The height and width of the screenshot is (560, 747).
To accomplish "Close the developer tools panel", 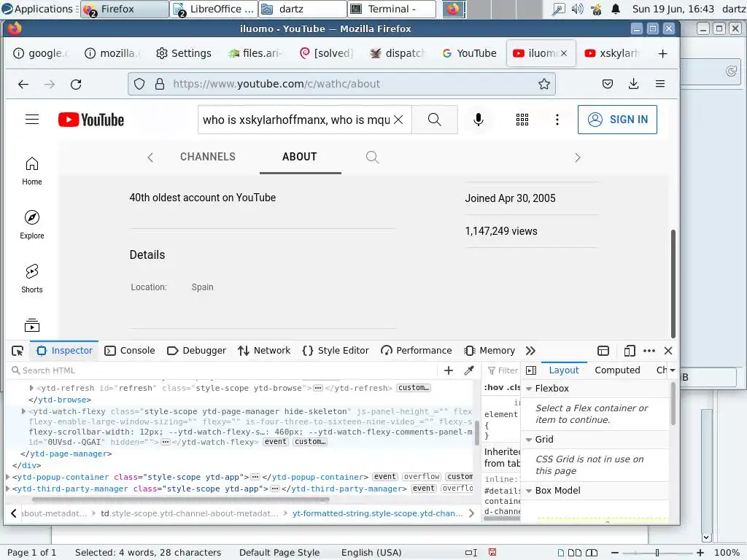I will click(668, 351).
